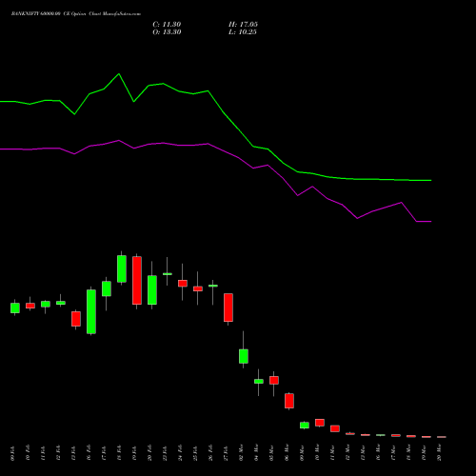Click the '24 Feb' date axis label

tap(180, 452)
